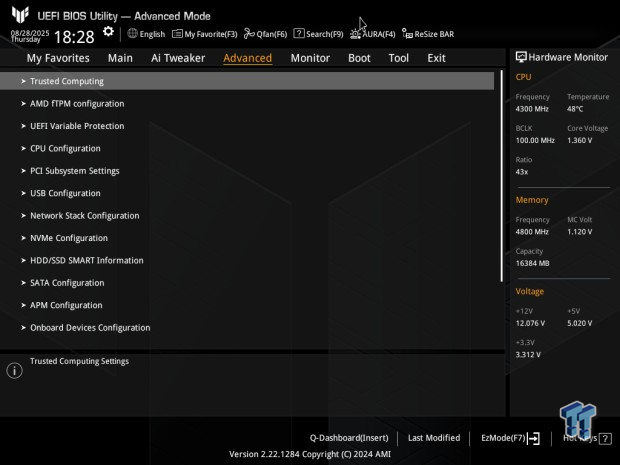The image size is (620, 465).
Task: Click the Hot Keys question mark box
Action: (605, 438)
